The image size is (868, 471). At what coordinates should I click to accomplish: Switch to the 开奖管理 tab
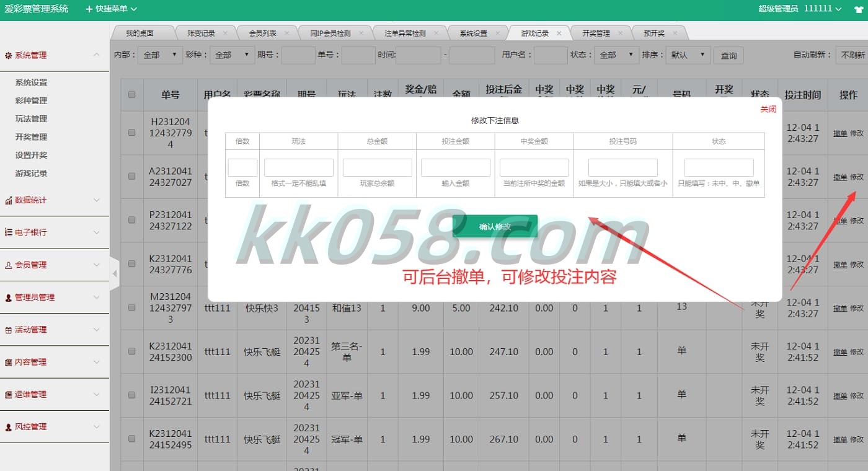tap(596, 33)
